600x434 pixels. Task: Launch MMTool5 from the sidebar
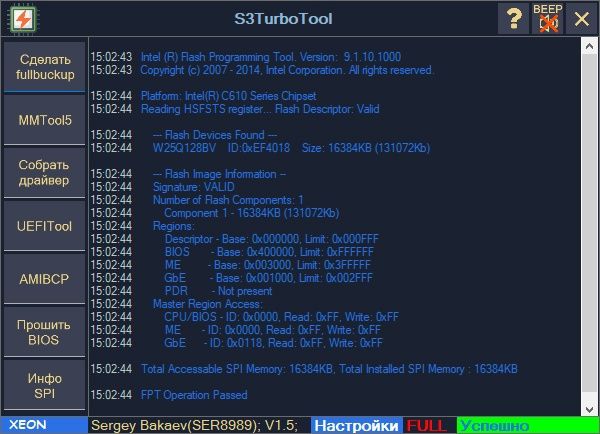(45, 120)
